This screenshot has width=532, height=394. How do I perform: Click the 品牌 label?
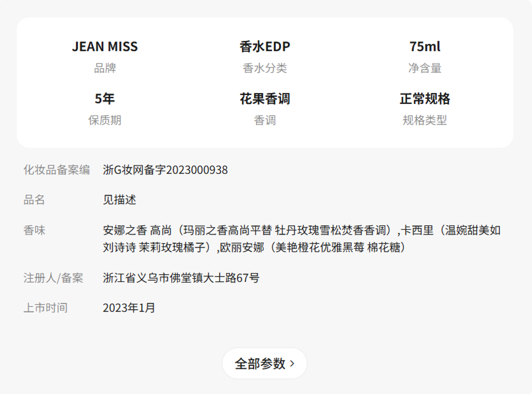105,68
